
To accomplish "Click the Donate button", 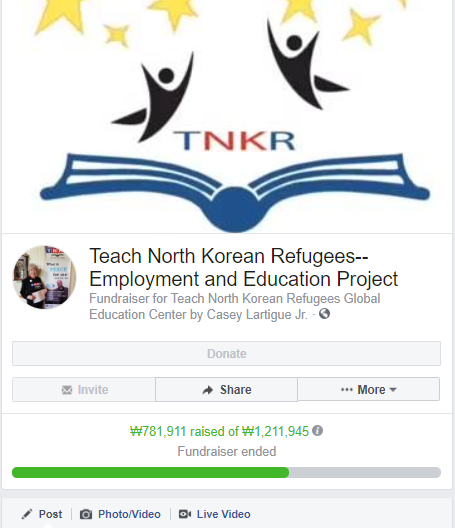I will (226, 354).
